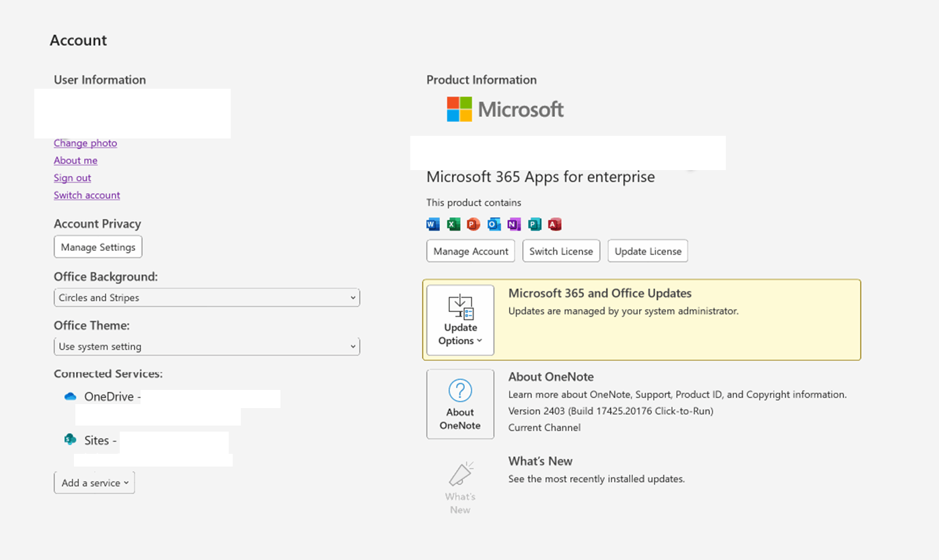Click the Manage Settings button
Viewport: 939px width, 560px height.
click(98, 247)
